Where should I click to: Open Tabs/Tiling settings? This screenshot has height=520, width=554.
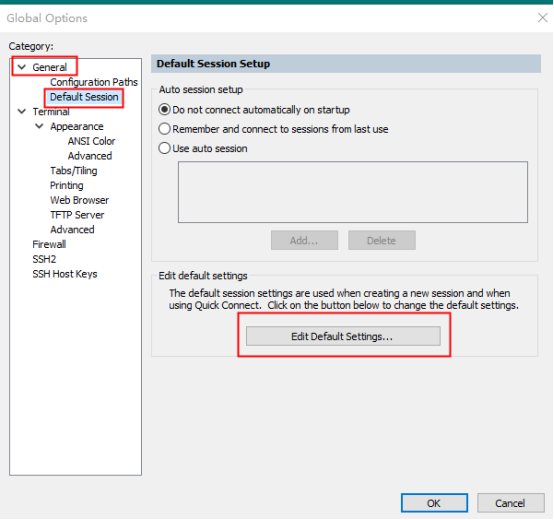pyautogui.click(x=73, y=171)
